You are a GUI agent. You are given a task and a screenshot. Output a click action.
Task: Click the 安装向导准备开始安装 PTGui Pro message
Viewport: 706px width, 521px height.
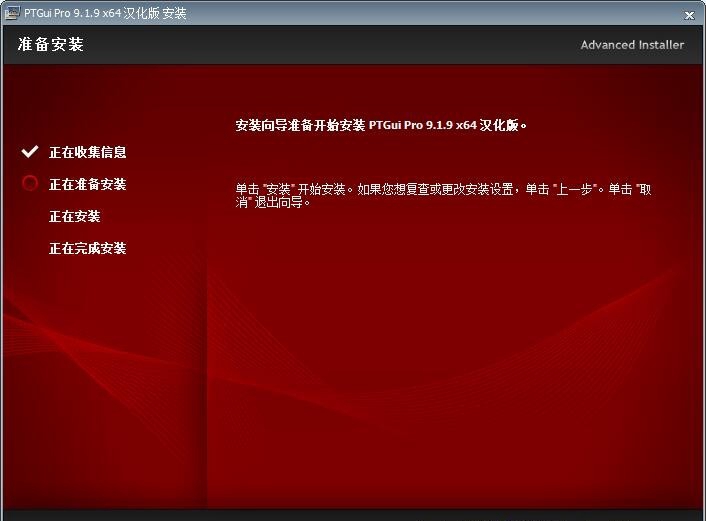tap(381, 125)
